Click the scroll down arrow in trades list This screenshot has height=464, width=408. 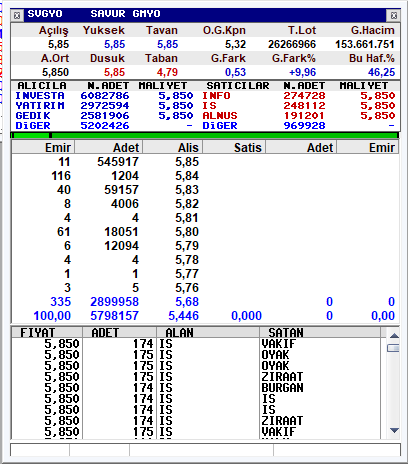394,430
